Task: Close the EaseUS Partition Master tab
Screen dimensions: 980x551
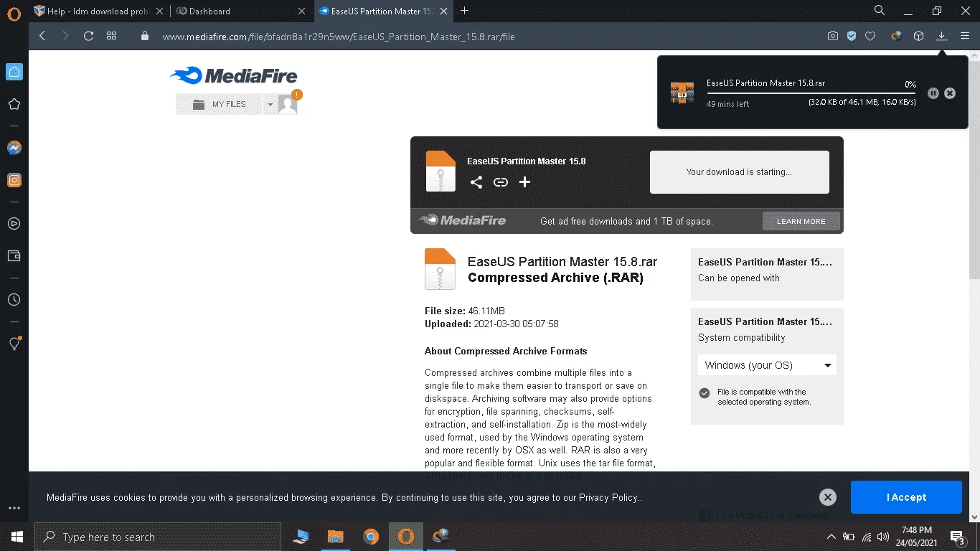Action: click(444, 11)
